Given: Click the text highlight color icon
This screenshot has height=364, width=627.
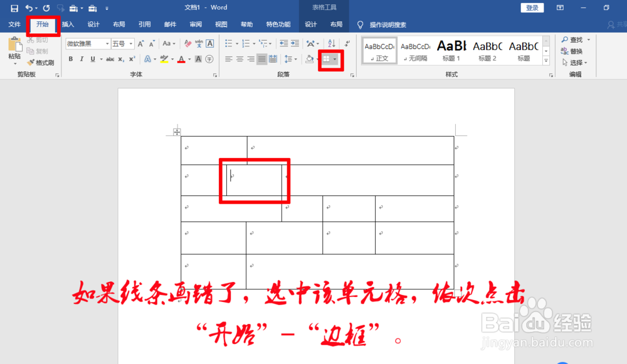Looking at the screenshot, I should [163, 58].
